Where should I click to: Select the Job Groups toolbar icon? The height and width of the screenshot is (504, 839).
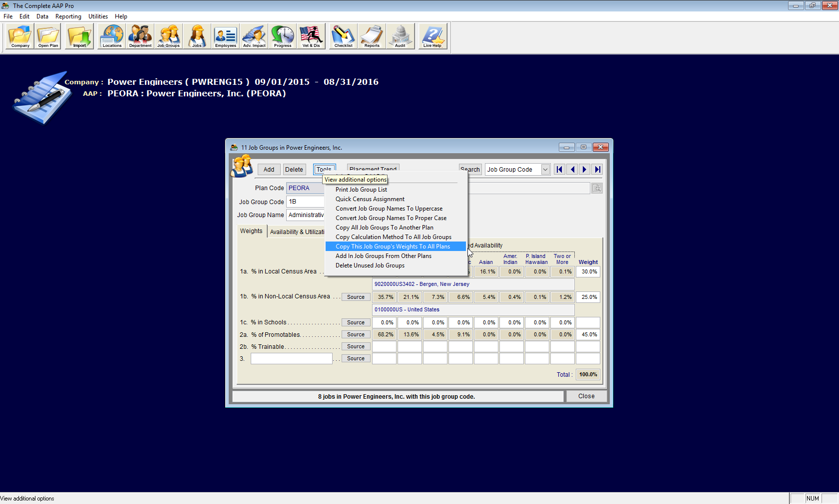point(169,36)
